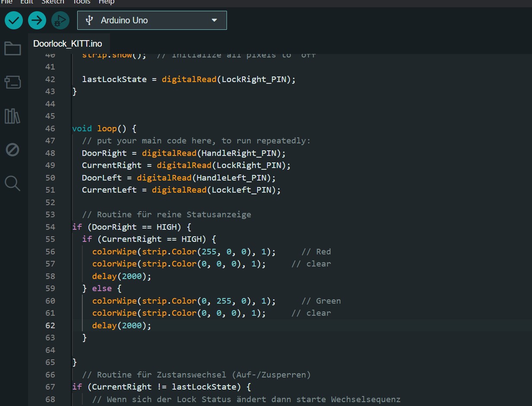Click 'if (CurrentRight == HIGH) {' line
This screenshot has width=532, height=406.
point(149,239)
